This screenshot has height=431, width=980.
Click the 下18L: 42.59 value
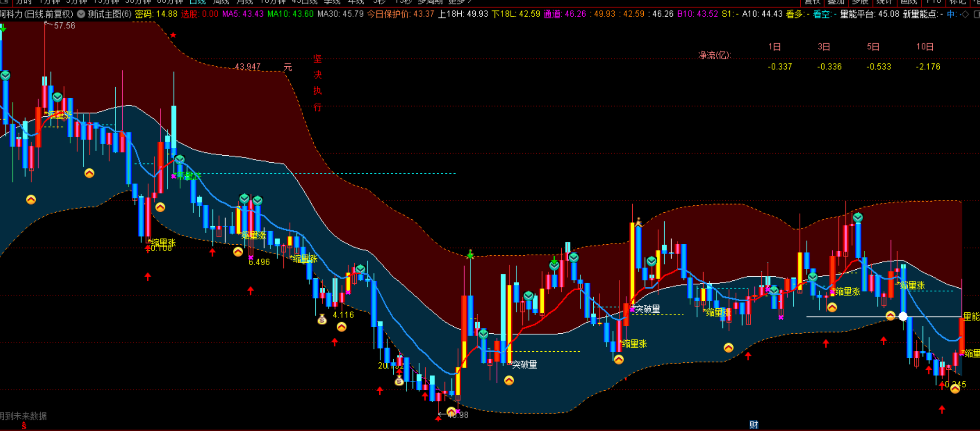click(x=516, y=14)
